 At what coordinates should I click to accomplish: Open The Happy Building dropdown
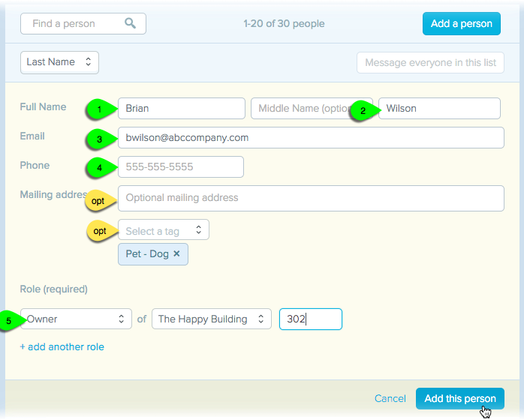tap(211, 319)
